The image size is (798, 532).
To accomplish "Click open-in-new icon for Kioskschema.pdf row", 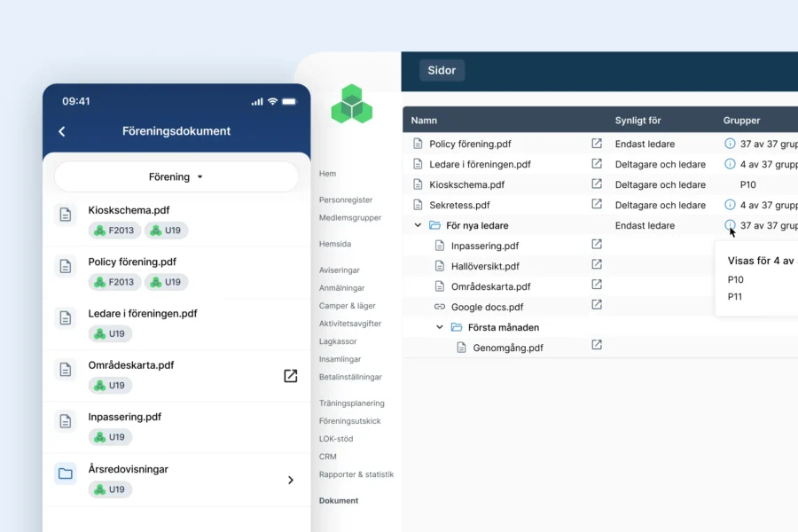I will [597, 184].
